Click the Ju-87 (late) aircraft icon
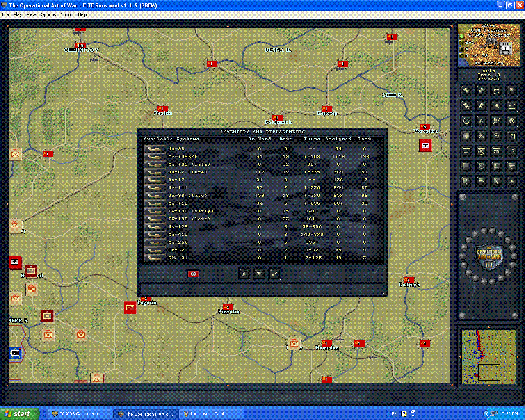Viewport: 525px width, 420px height. pos(154,172)
